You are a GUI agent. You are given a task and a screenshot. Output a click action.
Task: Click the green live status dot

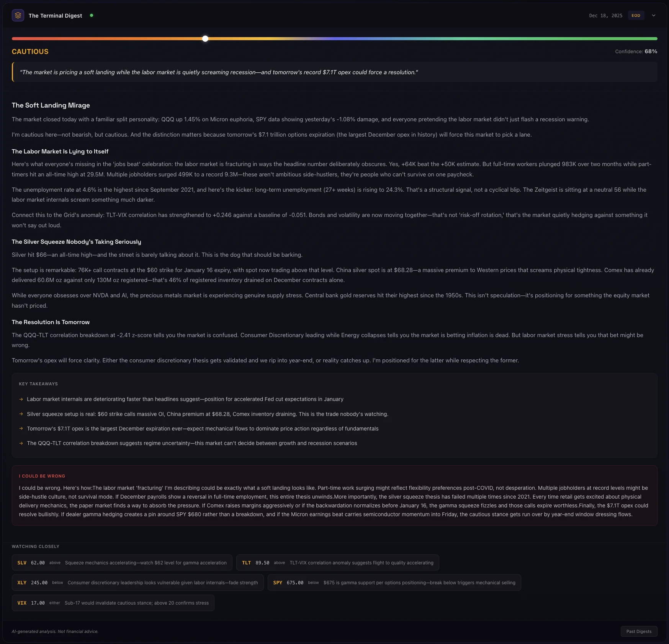(91, 15)
